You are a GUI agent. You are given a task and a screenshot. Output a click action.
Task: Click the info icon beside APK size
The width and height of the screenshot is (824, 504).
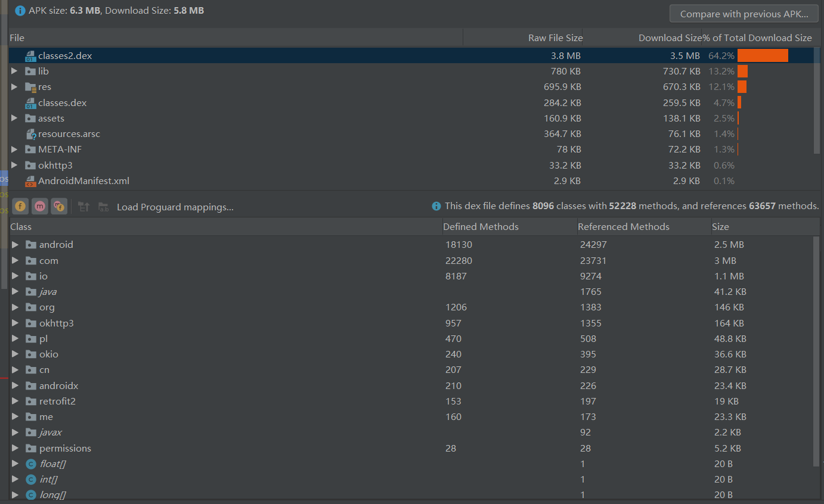point(20,11)
